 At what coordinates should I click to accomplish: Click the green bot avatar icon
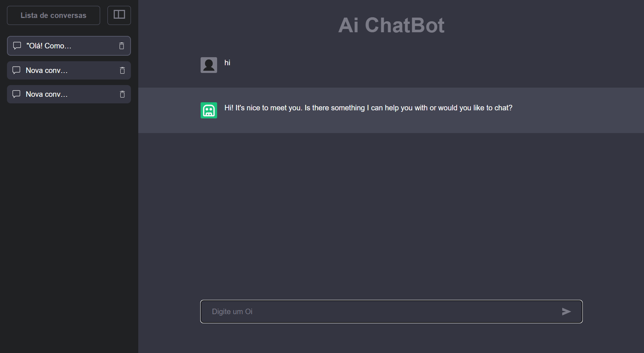pyautogui.click(x=209, y=110)
